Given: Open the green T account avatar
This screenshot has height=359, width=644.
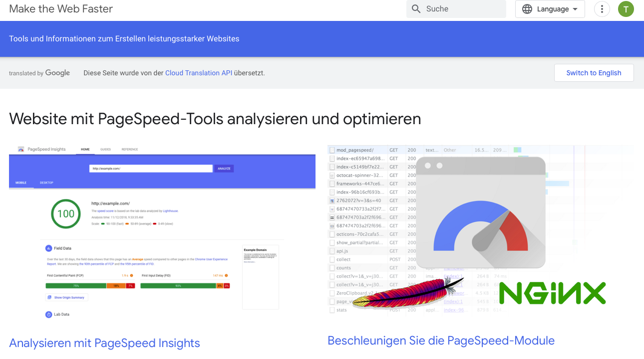Looking at the screenshot, I should tap(626, 9).
